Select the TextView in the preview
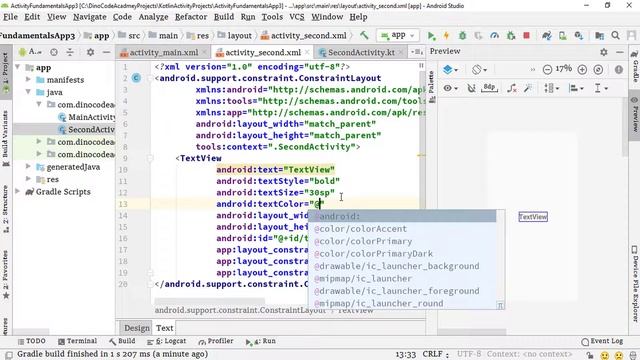 (533, 217)
